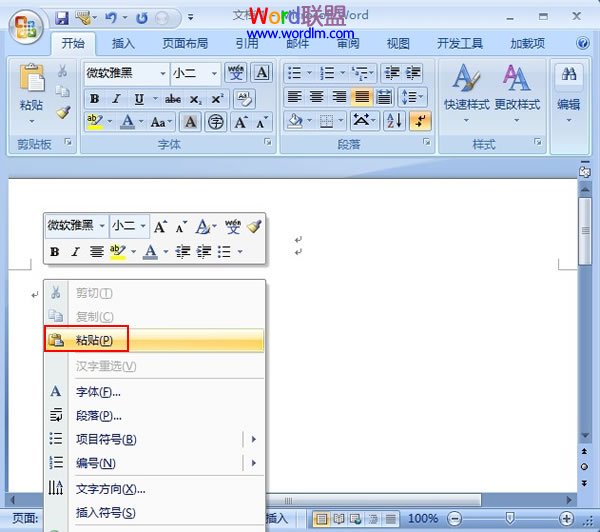Click Zoom Out minus button in status bar
This screenshot has height=532, width=600.
[455, 519]
